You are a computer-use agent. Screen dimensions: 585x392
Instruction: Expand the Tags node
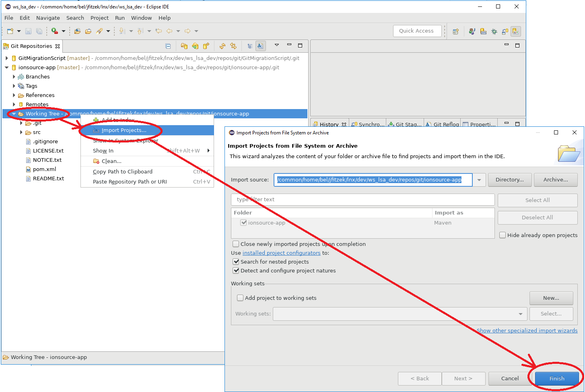pos(14,86)
